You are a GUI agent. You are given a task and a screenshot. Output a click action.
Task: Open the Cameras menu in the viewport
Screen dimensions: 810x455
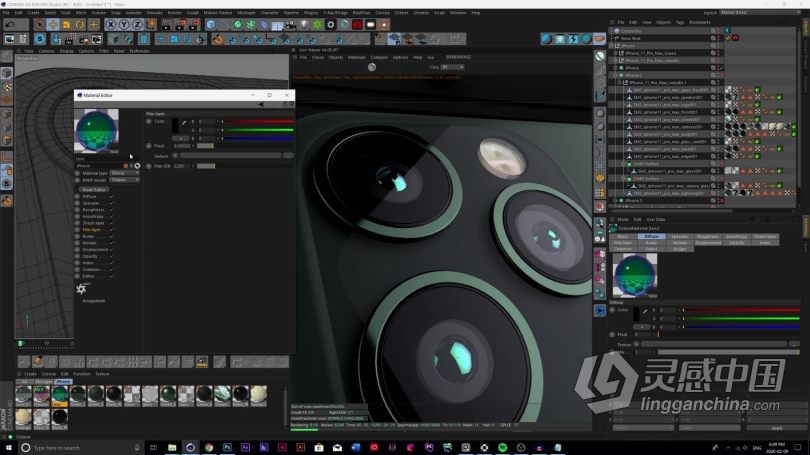pyautogui.click(x=46, y=51)
